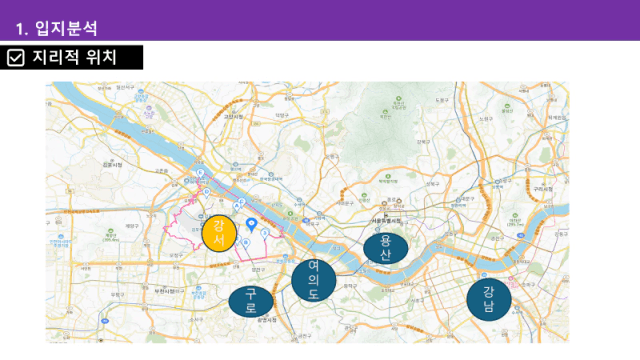
Task: Click the 여의도 circle marker
Action: [x=314, y=280]
